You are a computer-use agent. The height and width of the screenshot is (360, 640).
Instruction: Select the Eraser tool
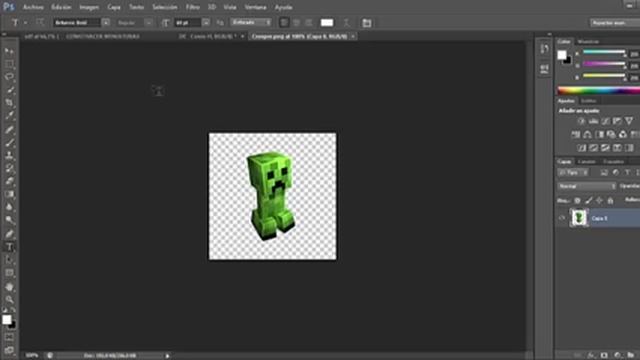(x=9, y=181)
